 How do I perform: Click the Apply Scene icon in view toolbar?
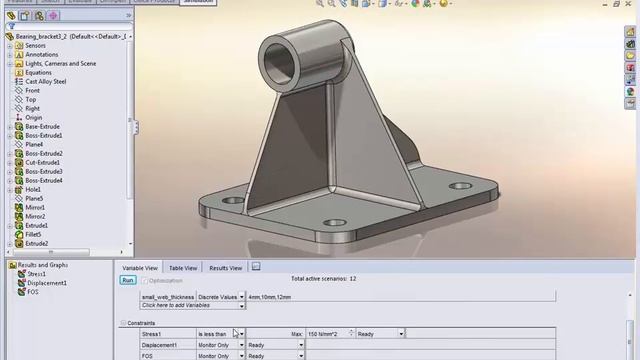(x=427, y=3)
